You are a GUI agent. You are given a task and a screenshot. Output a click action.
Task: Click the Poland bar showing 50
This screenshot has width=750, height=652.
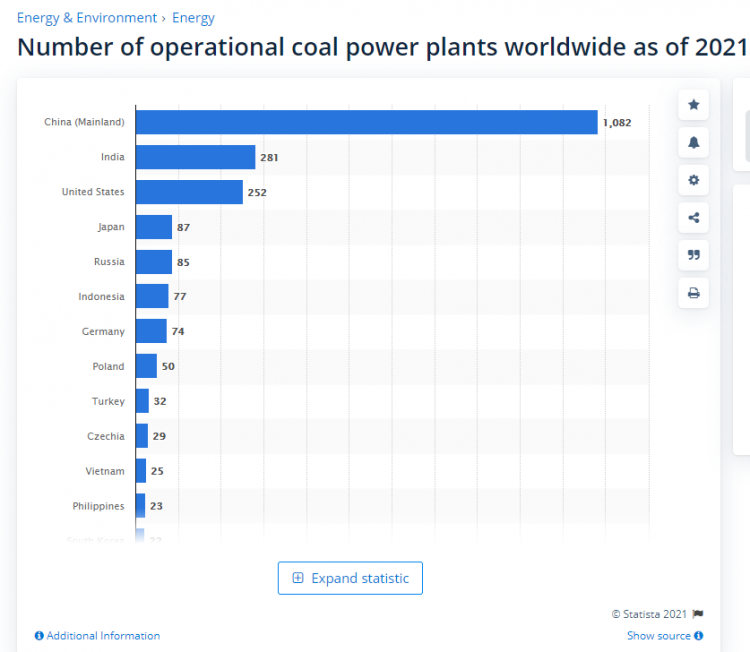pyautogui.click(x=146, y=366)
